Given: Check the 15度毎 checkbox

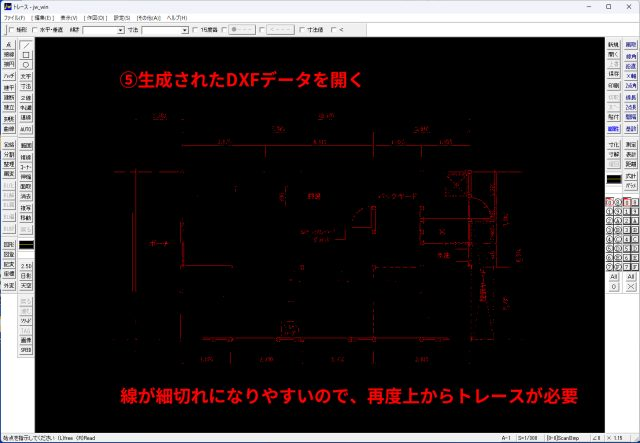Looking at the screenshot, I should tap(196, 30).
